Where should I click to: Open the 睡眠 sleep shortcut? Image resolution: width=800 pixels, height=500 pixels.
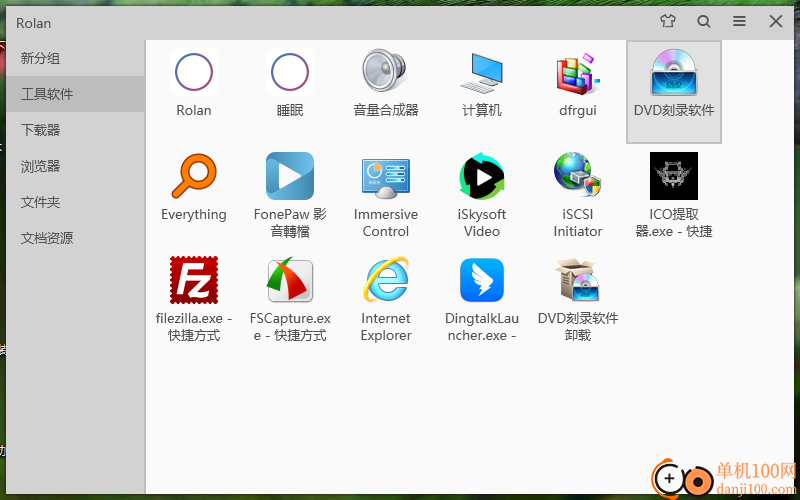tap(290, 72)
